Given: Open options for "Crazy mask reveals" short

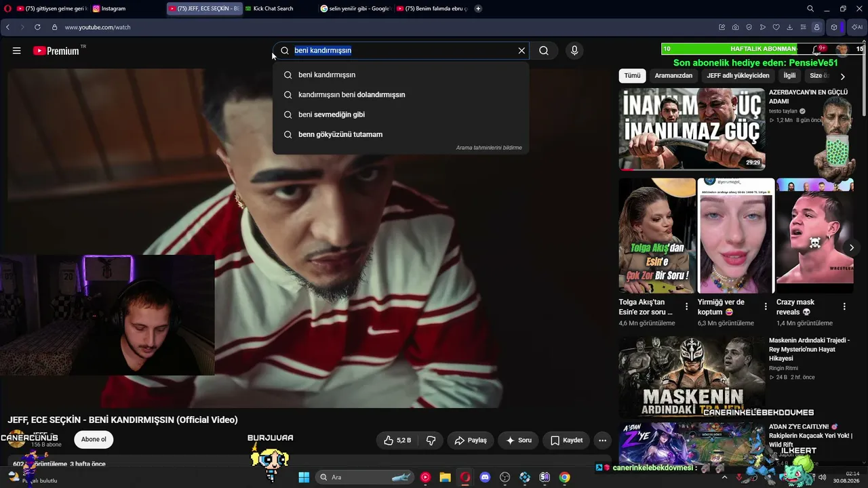Looking at the screenshot, I should (844, 306).
